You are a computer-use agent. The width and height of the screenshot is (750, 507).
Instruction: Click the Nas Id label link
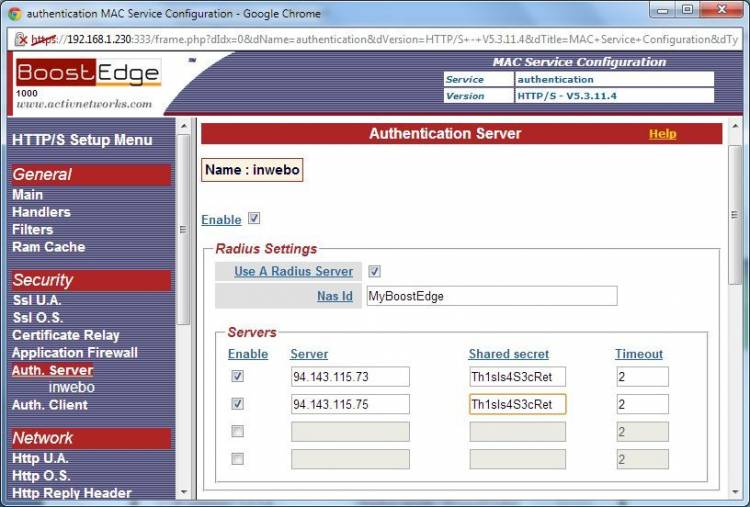(x=335, y=296)
